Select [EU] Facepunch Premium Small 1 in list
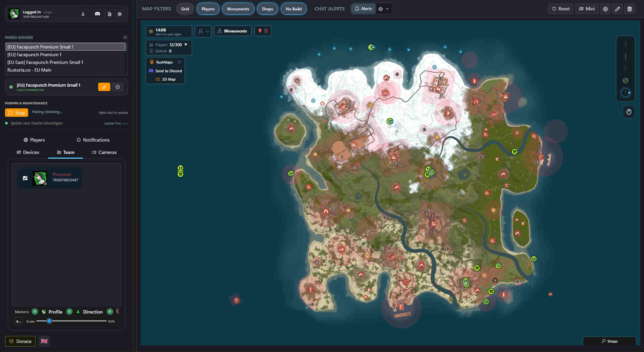The height and width of the screenshot is (352, 644). (x=66, y=47)
